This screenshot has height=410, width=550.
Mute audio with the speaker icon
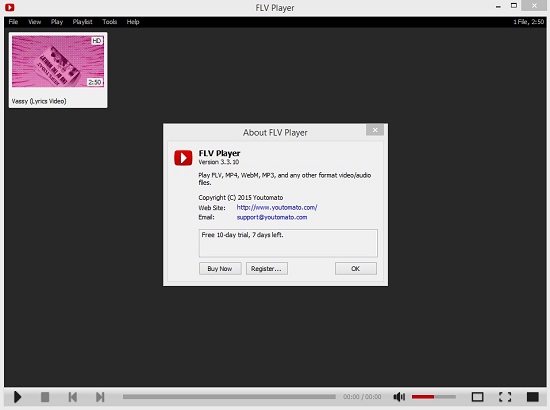pyautogui.click(x=399, y=397)
